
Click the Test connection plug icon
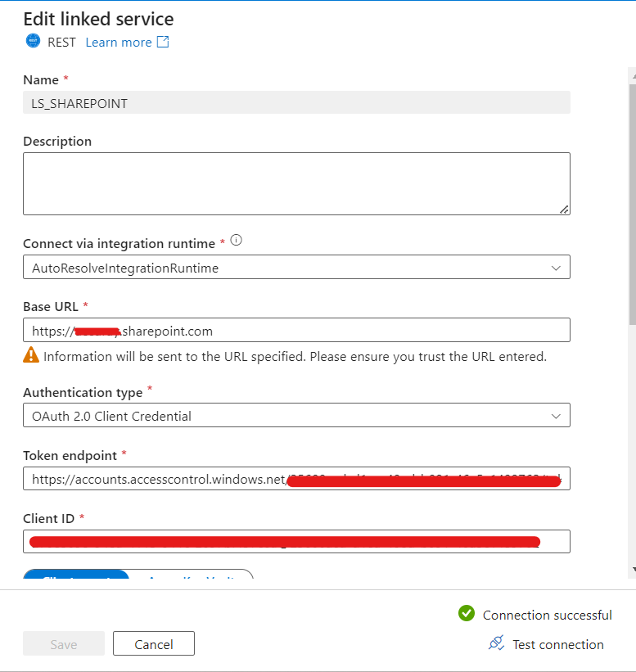coord(497,643)
